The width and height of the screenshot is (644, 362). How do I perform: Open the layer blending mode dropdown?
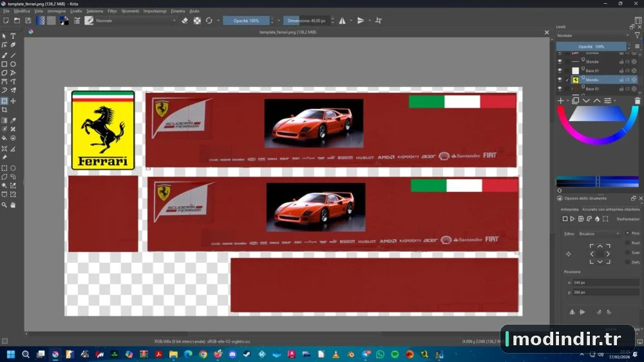click(593, 35)
